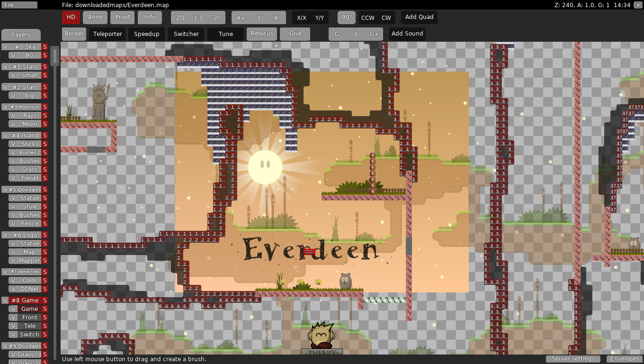This screenshot has width=644, height=364.
Task: Toggle visibility of the Moon layer
Action: click(13, 124)
